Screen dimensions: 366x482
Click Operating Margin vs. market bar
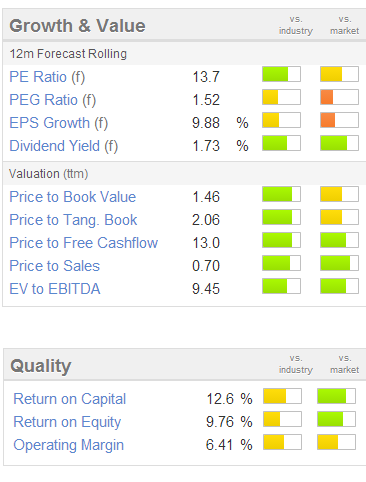[336, 442]
